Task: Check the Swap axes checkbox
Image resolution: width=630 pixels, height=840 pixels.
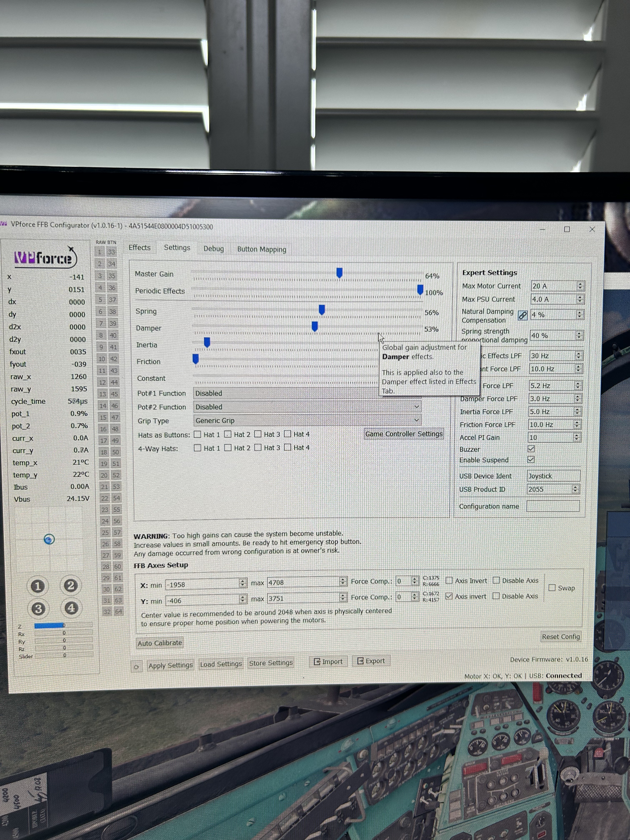Action: click(552, 587)
